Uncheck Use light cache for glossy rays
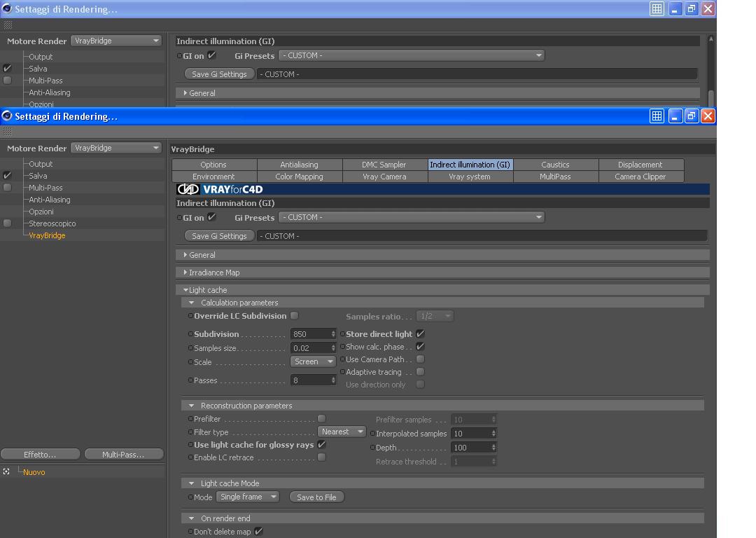756x538 pixels. (x=321, y=444)
